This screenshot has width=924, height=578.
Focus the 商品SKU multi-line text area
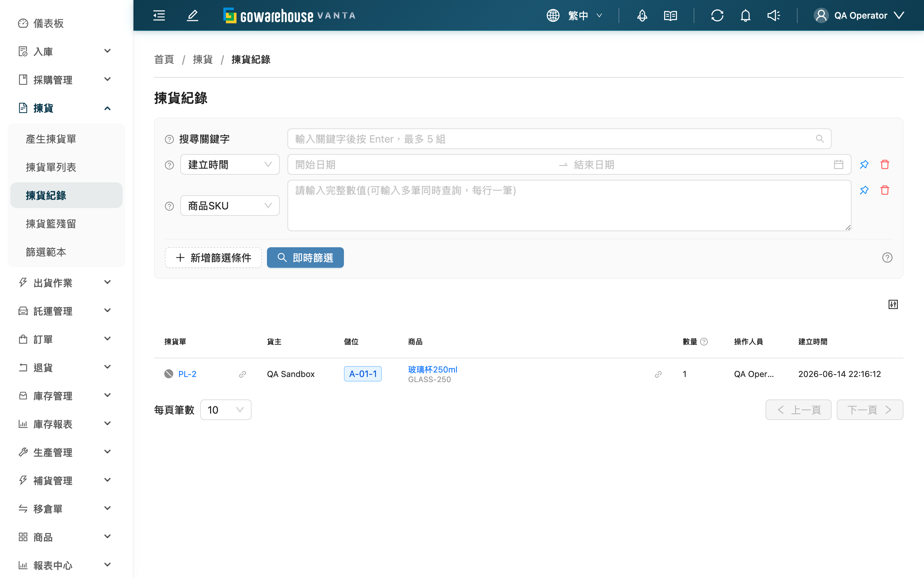(569, 206)
